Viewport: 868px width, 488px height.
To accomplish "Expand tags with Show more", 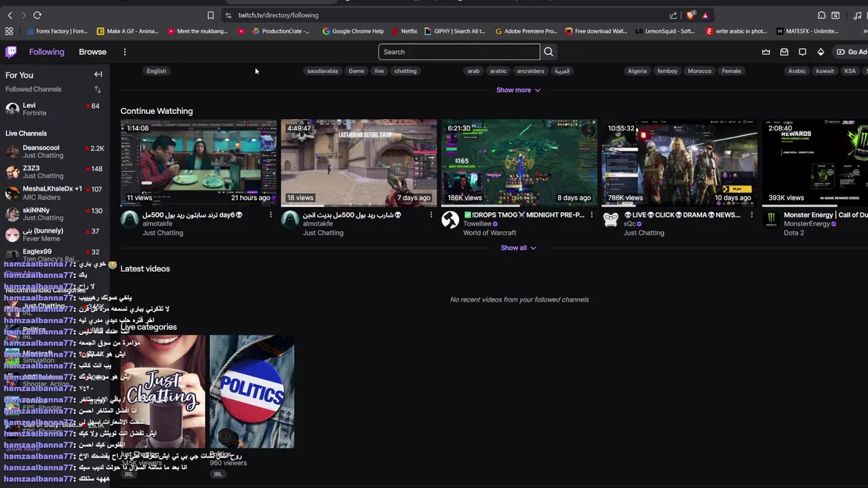I will coord(518,90).
